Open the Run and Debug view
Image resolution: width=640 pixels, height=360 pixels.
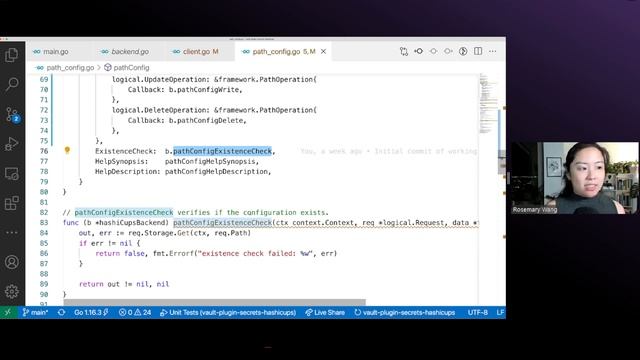point(12,144)
